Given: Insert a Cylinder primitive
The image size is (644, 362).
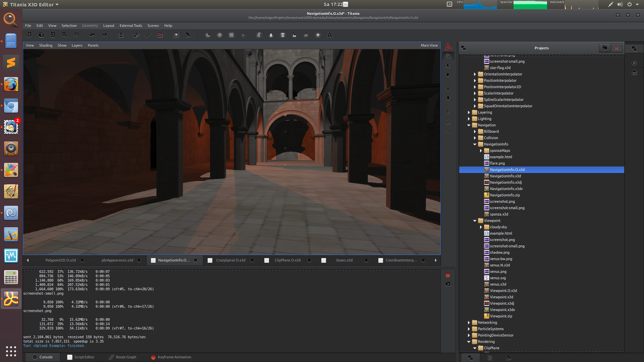Looking at the screenshot, I should click(x=283, y=35).
